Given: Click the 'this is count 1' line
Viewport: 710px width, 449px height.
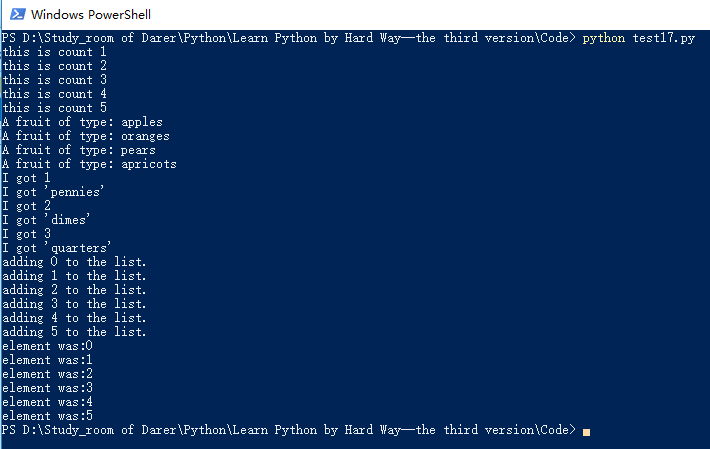Looking at the screenshot, I should 54,52.
